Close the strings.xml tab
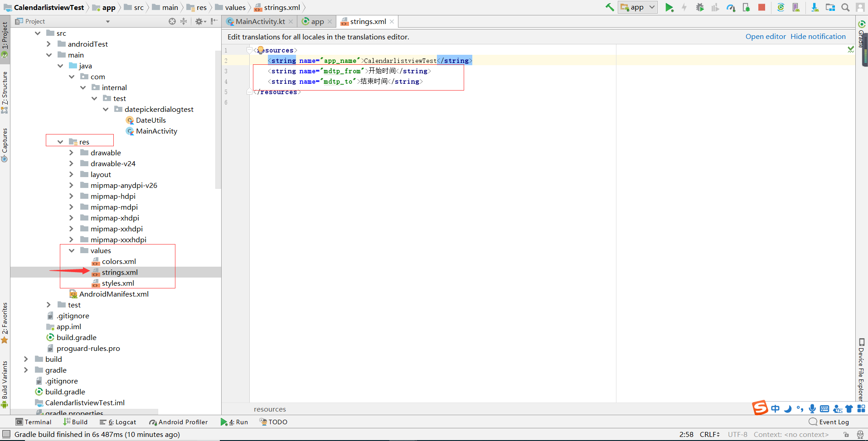868x441 pixels. pyautogui.click(x=392, y=22)
